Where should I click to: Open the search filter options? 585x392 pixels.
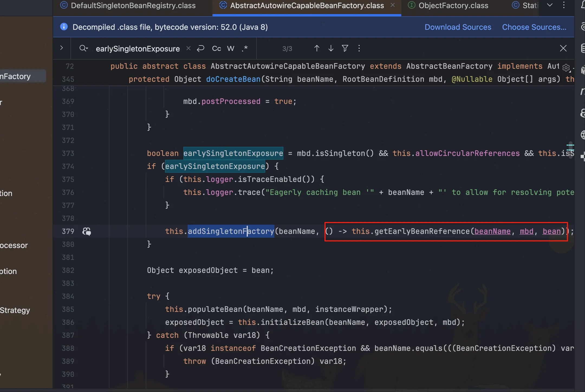[x=345, y=48]
